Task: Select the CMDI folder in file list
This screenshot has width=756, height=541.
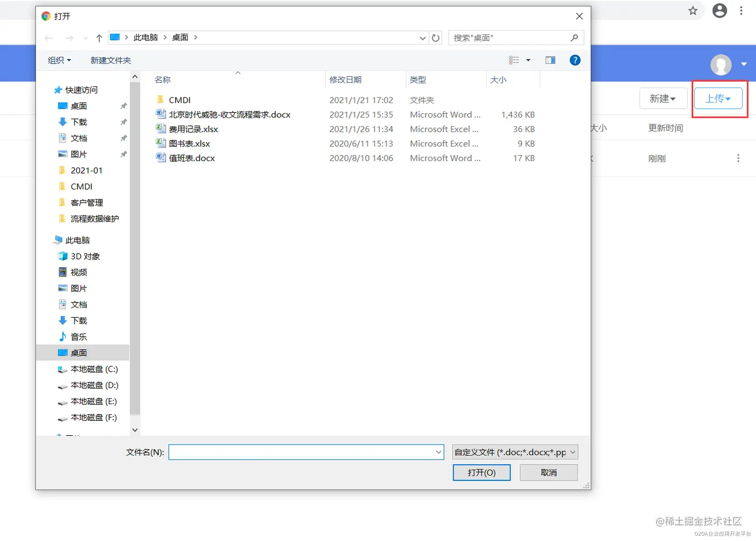Action: 179,100
